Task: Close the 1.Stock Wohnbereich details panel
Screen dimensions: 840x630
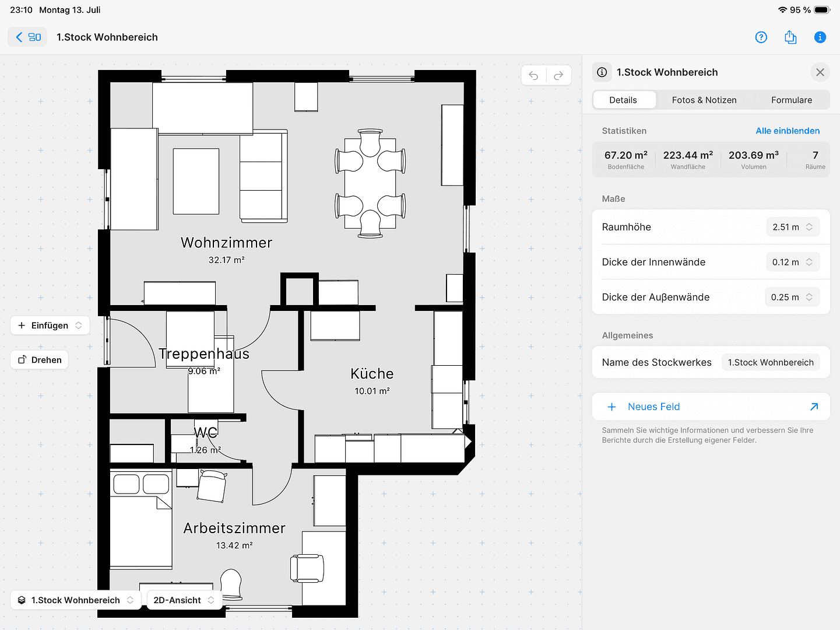Action: pos(820,72)
